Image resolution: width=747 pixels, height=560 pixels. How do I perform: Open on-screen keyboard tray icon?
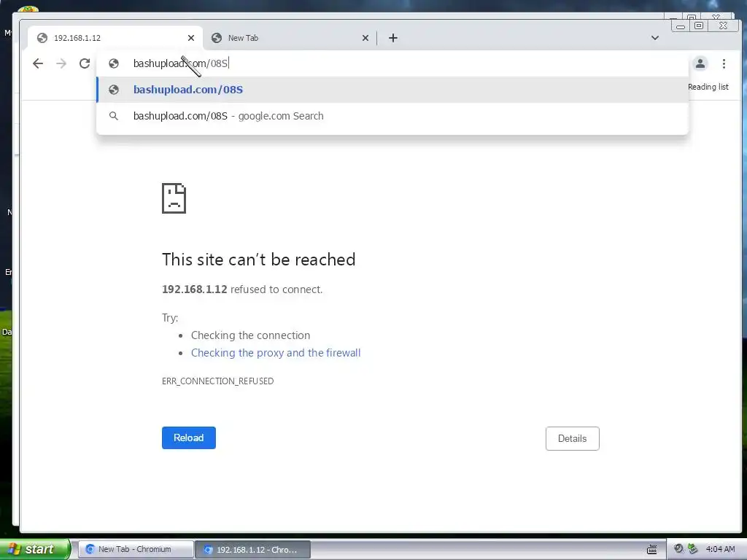click(x=652, y=550)
